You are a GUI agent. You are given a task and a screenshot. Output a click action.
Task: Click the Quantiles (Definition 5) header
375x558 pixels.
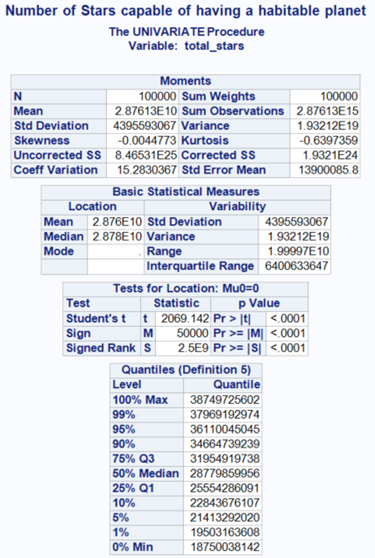186,370
